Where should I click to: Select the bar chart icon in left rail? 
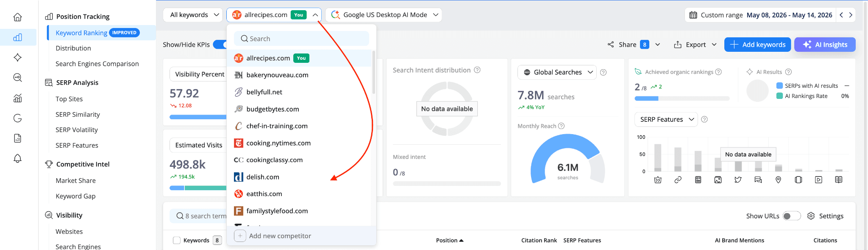17,37
